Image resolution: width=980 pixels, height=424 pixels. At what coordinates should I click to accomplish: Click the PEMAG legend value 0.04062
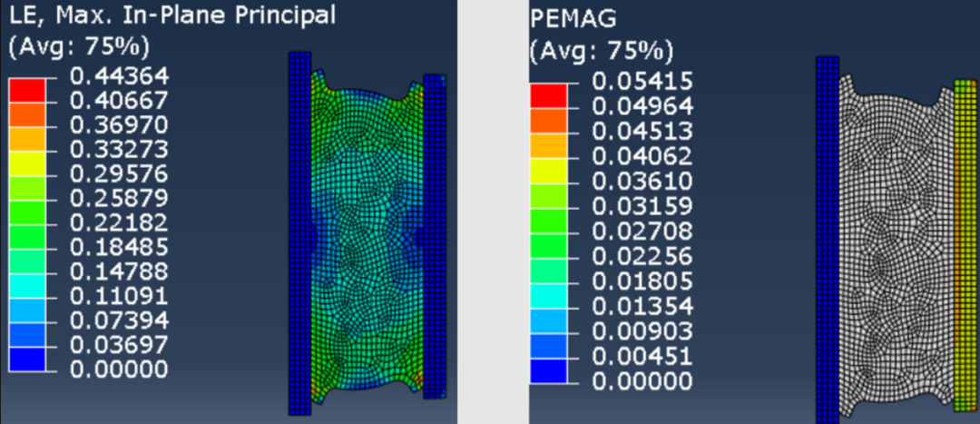[x=642, y=156]
